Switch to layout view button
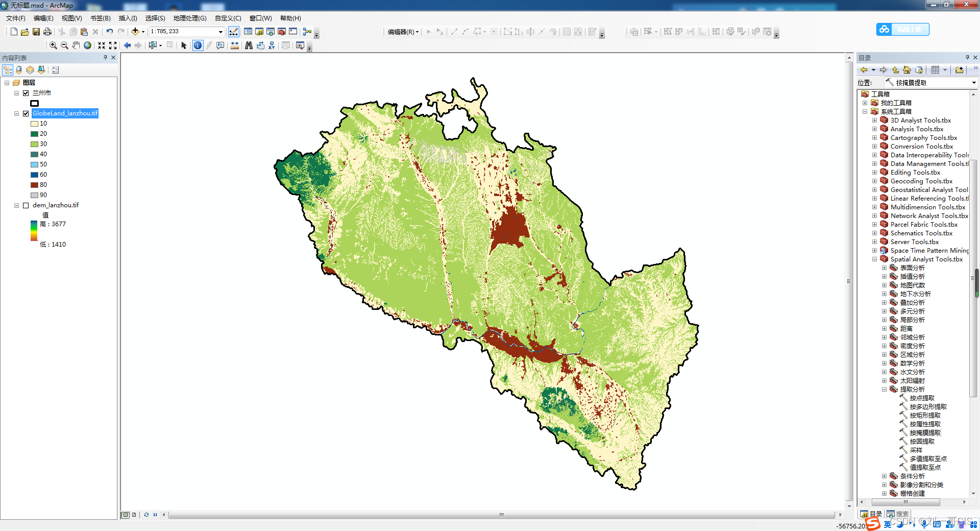The image size is (980, 531). (134, 515)
